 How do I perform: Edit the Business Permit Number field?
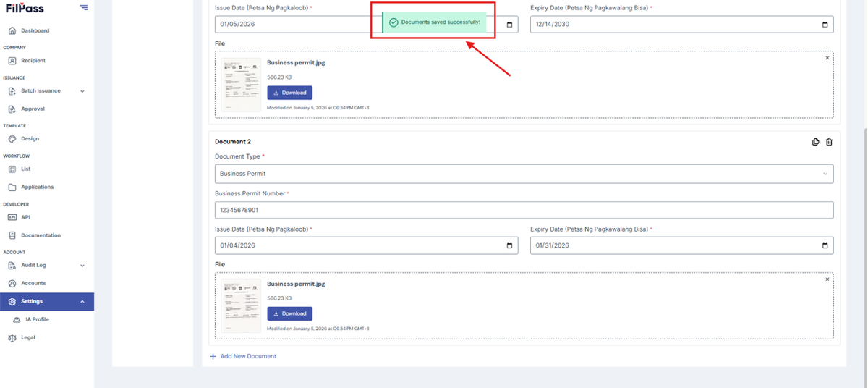click(x=524, y=210)
